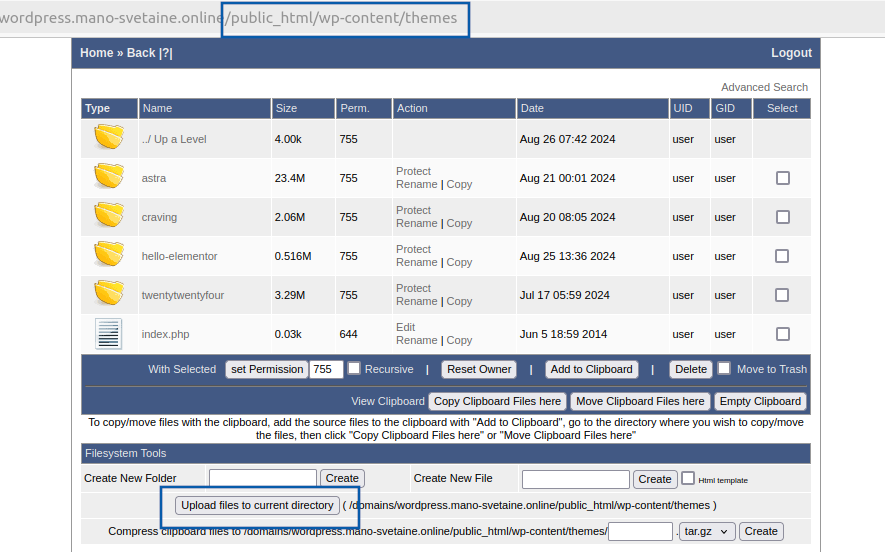Go to Home in the breadcrumb
Viewport: 885px width, 552px height.
tap(97, 53)
